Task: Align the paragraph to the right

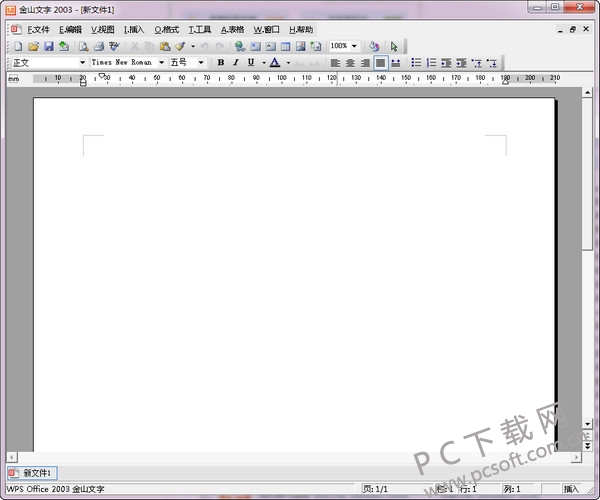Action: pos(365,63)
